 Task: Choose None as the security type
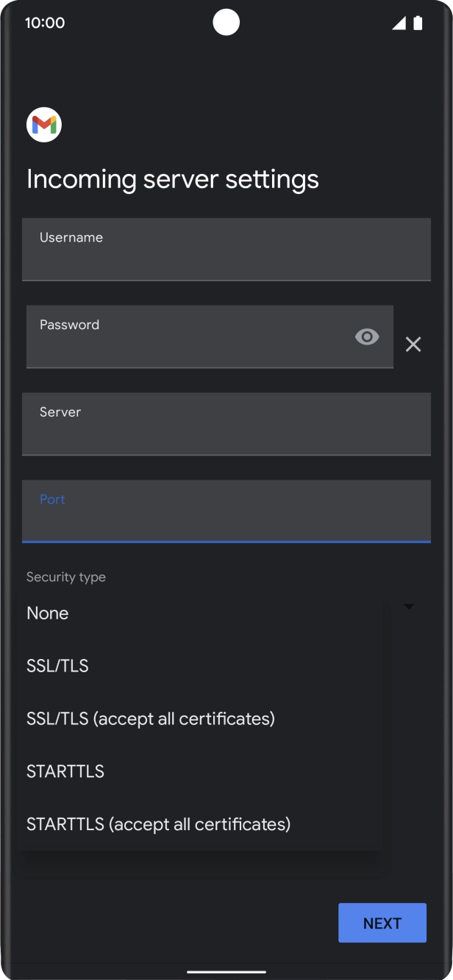(x=48, y=613)
